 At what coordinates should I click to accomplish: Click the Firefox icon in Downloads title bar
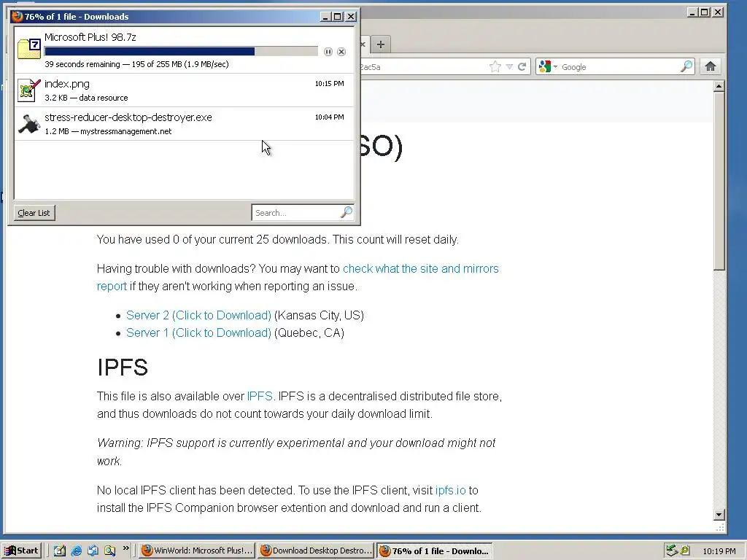point(18,17)
